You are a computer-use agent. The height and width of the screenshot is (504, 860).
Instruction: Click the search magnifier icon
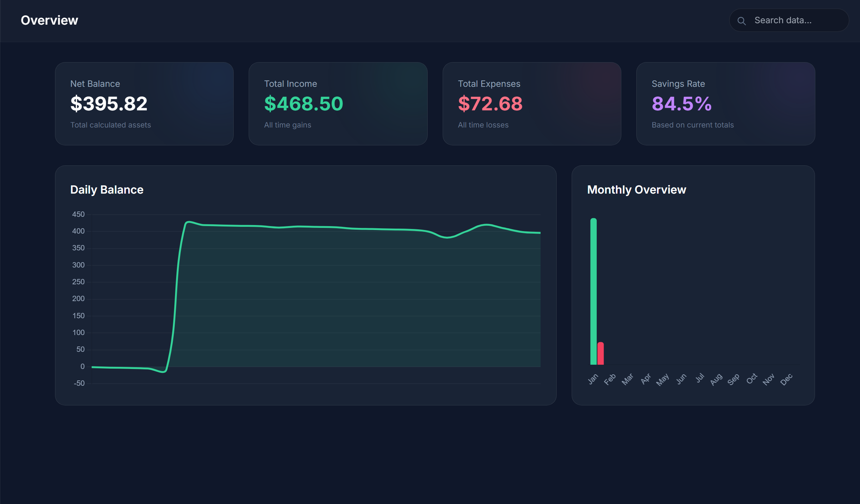[x=741, y=21]
